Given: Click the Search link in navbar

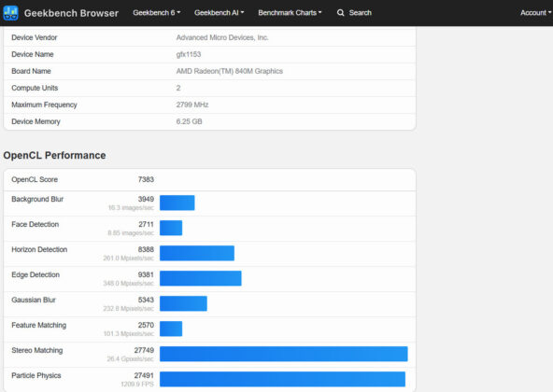Looking at the screenshot, I should pyautogui.click(x=360, y=13).
